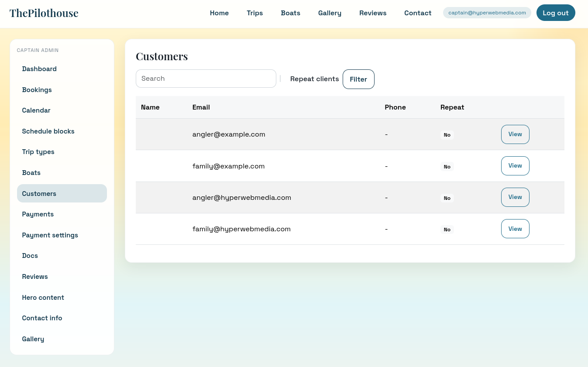Switch to the Gallery page in top navigation
Image resolution: width=588 pixels, height=367 pixels.
pyautogui.click(x=330, y=13)
